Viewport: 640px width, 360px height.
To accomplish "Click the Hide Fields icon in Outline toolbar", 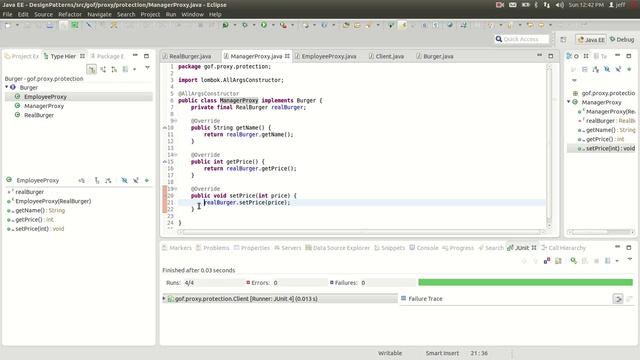I will click(607, 69).
